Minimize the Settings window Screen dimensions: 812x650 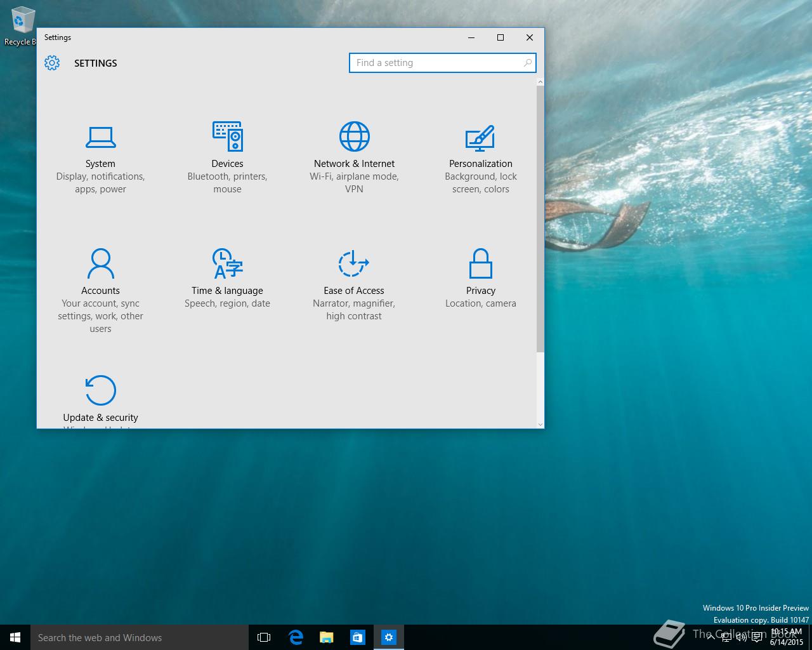pos(471,37)
